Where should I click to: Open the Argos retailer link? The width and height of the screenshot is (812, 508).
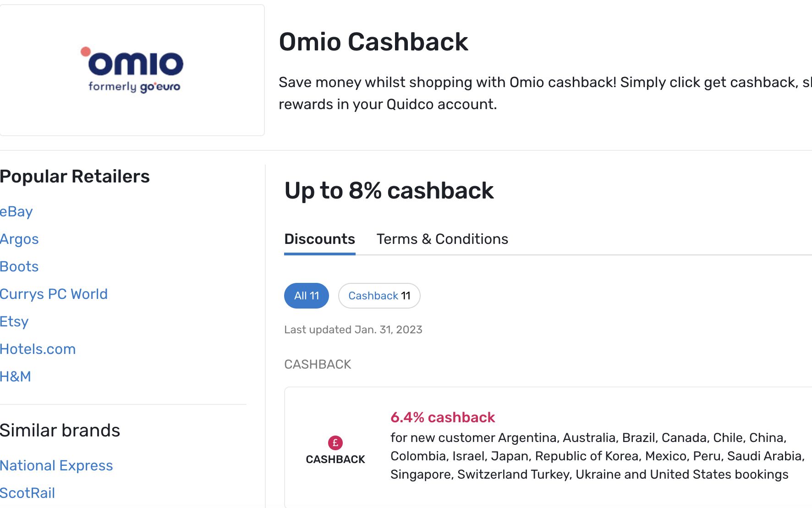(19, 239)
